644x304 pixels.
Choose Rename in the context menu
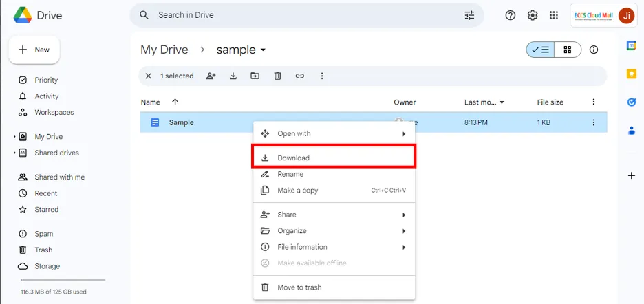tap(290, 174)
